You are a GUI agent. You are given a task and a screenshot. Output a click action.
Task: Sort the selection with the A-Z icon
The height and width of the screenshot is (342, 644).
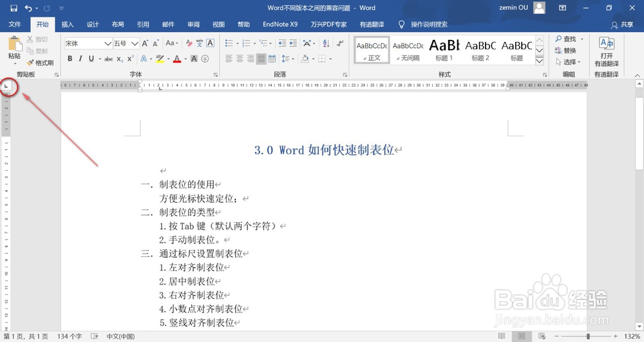tap(326, 43)
